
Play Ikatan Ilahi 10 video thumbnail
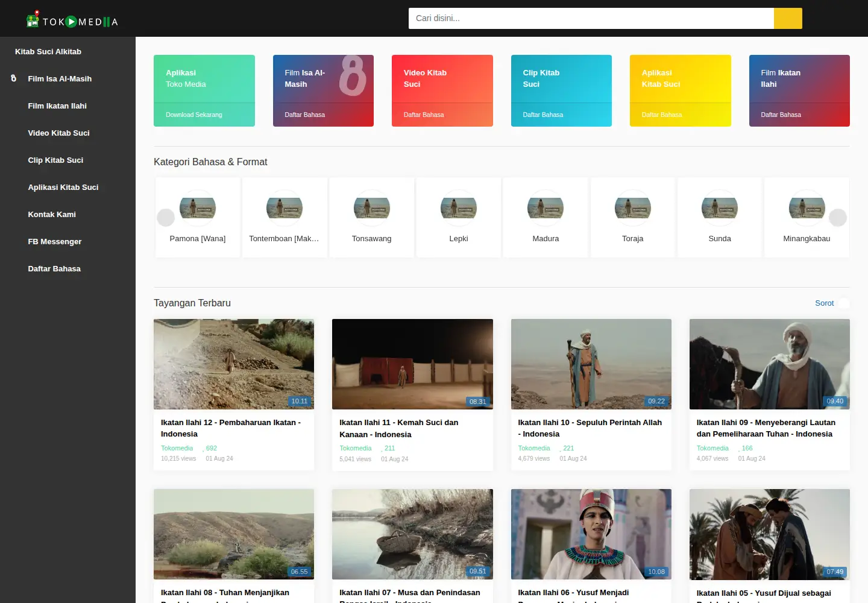click(x=591, y=364)
